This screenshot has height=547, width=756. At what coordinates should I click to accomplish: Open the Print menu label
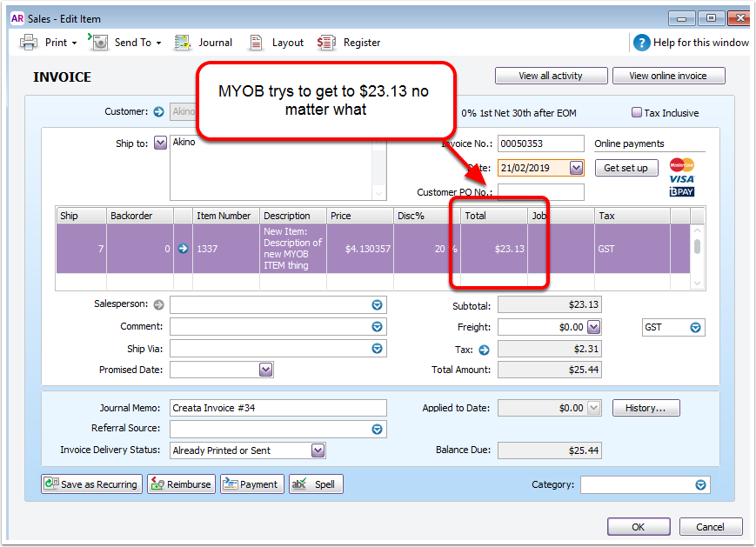coord(57,43)
